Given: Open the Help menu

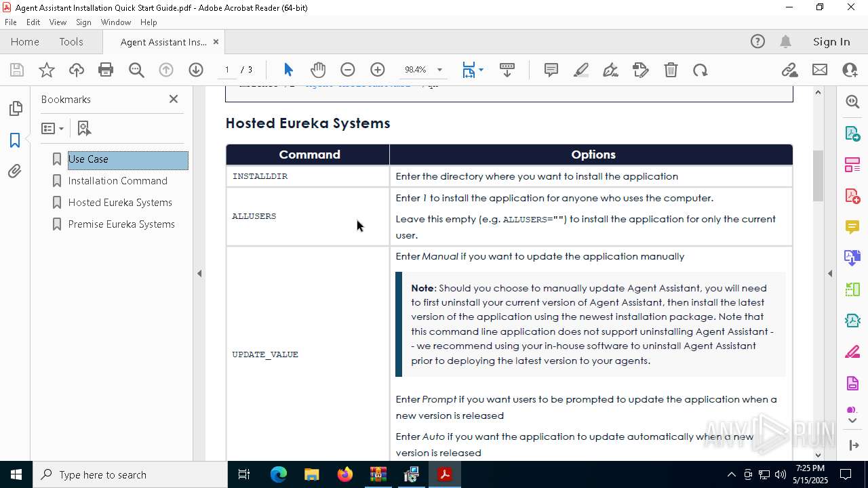Looking at the screenshot, I should click(149, 22).
